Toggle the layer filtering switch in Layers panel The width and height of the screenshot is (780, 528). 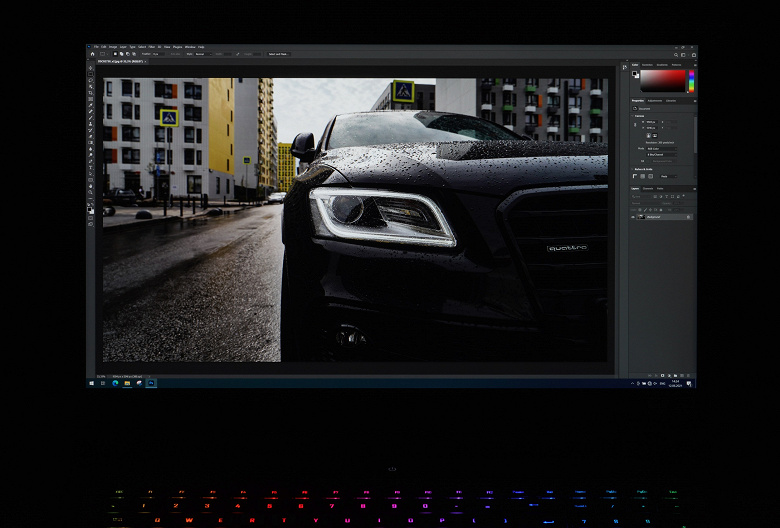[683, 196]
